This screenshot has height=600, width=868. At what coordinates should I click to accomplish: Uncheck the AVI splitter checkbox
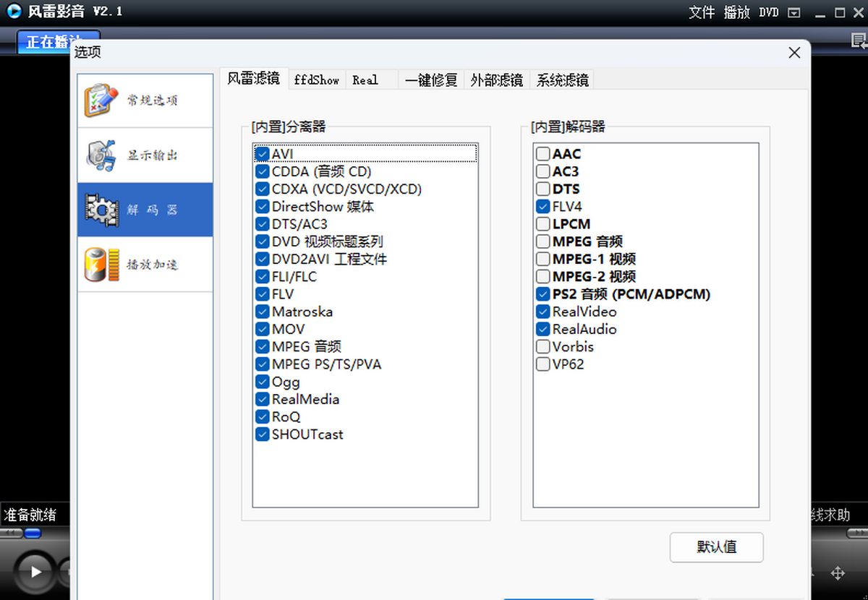tap(262, 154)
